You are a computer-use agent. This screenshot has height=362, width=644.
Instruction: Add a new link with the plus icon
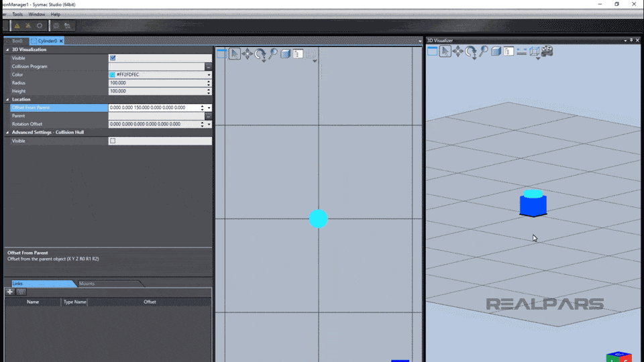point(10,292)
